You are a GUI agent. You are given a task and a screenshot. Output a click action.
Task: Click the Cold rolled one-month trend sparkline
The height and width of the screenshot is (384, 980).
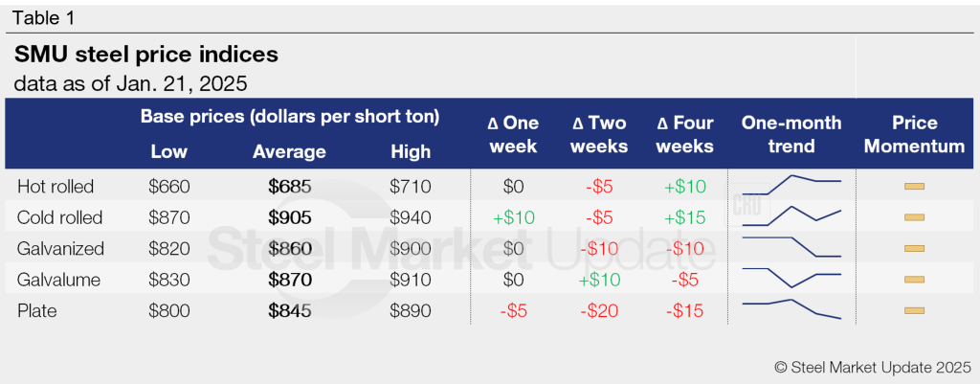791,216
